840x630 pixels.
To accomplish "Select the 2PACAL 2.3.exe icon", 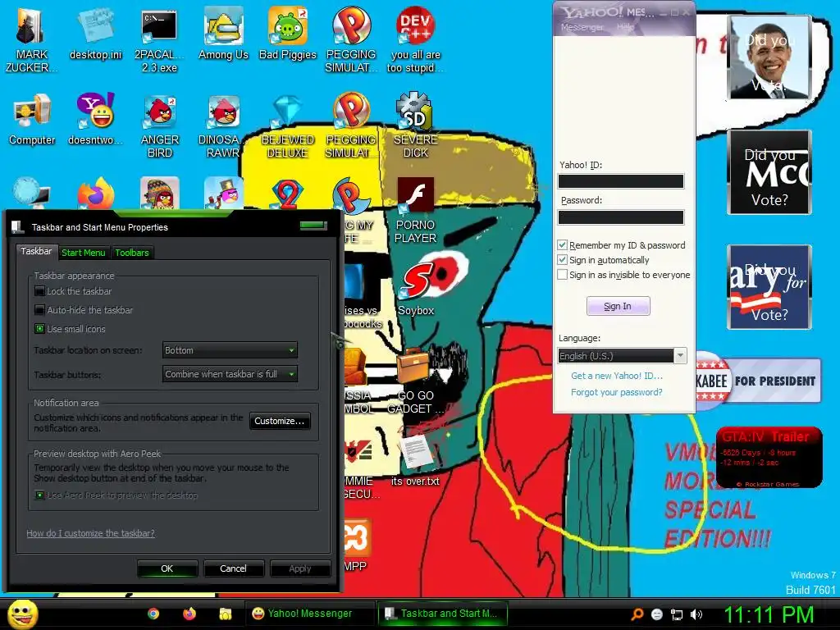I will 159,40.
